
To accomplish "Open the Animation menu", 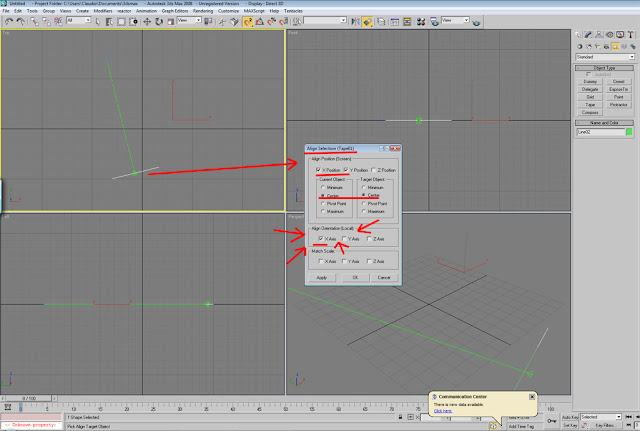I will [x=146, y=11].
